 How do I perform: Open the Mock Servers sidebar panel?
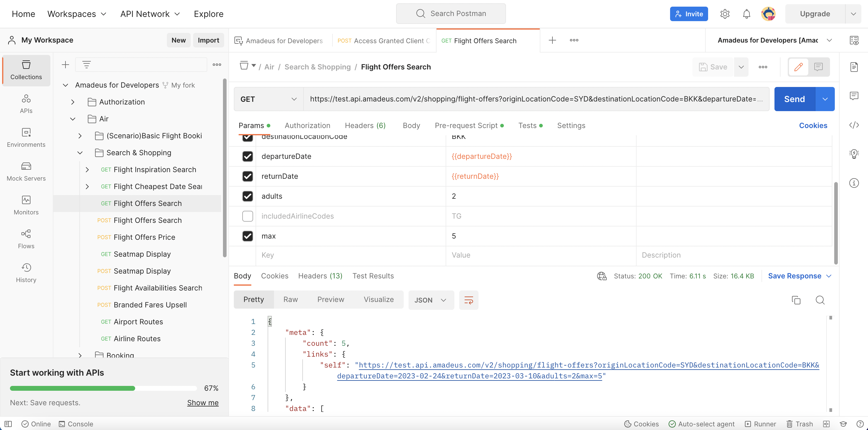click(26, 171)
